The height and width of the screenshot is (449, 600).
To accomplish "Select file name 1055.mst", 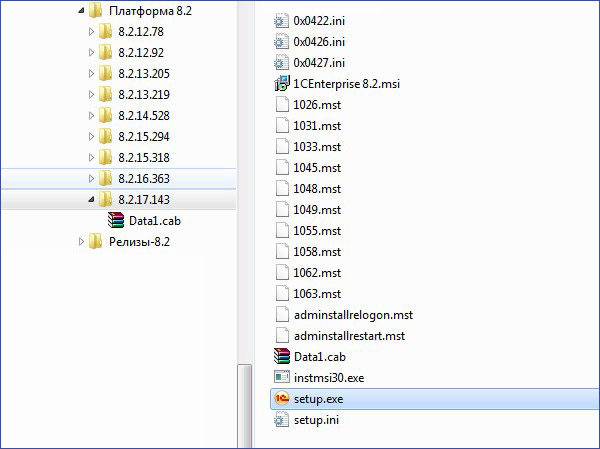I will 317,231.
